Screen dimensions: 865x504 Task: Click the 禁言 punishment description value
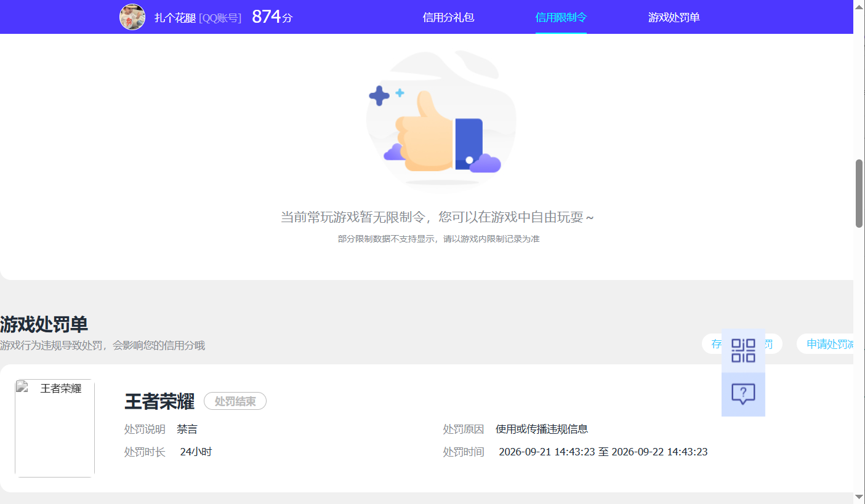coord(187,429)
